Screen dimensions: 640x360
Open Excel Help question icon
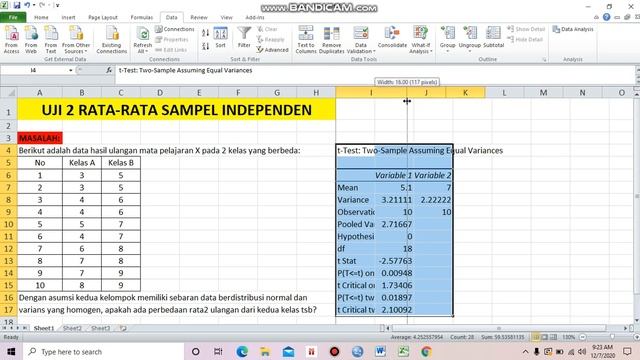coord(607,17)
